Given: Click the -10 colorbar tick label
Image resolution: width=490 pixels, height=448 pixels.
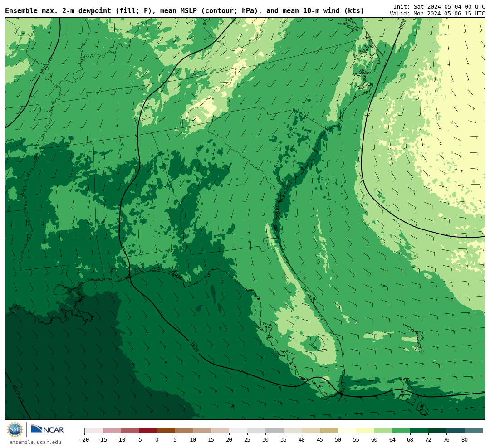Looking at the screenshot, I should coord(121,440).
